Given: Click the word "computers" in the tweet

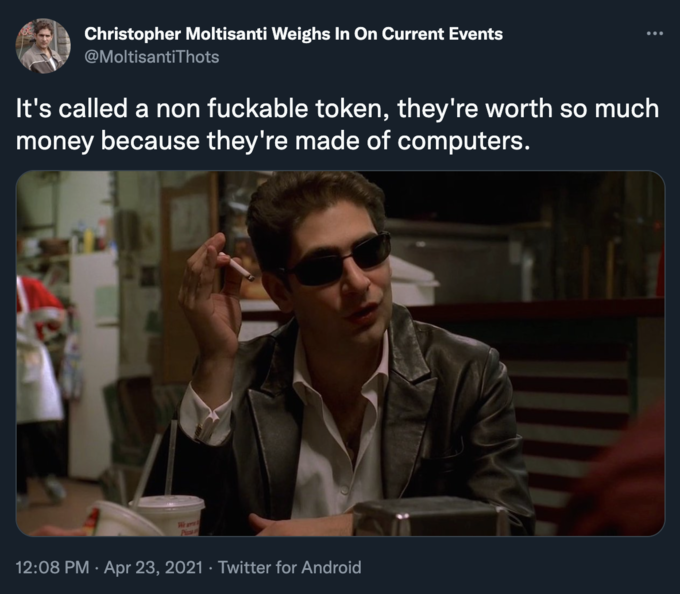Looking at the screenshot, I should click(x=460, y=142).
